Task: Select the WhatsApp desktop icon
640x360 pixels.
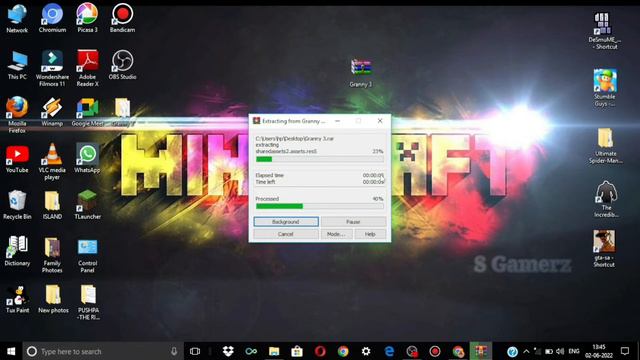Action: click(87, 158)
